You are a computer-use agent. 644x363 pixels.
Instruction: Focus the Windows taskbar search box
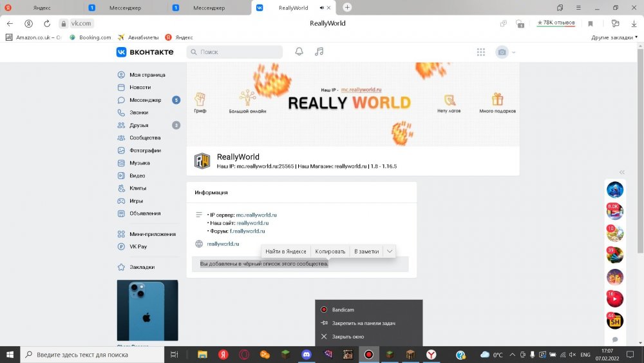coord(92,355)
